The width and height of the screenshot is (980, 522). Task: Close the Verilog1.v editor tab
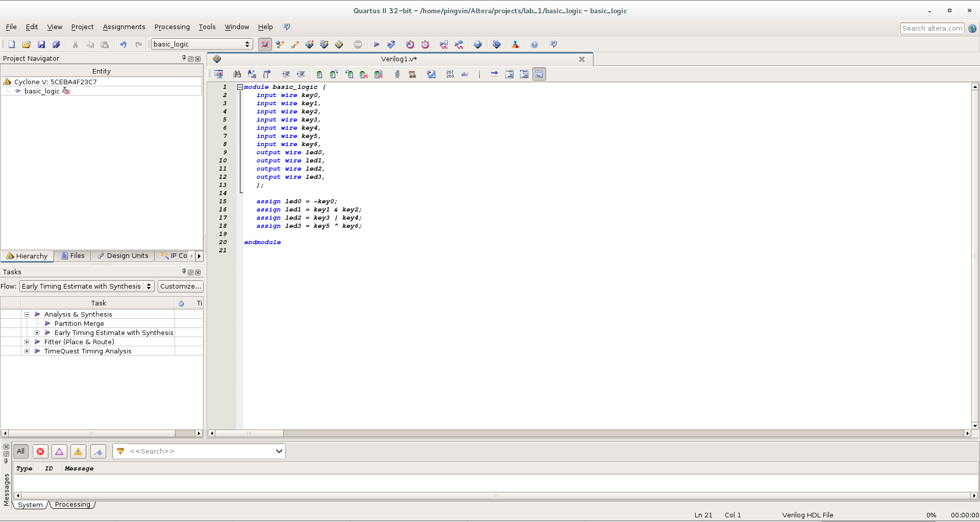point(581,59)
